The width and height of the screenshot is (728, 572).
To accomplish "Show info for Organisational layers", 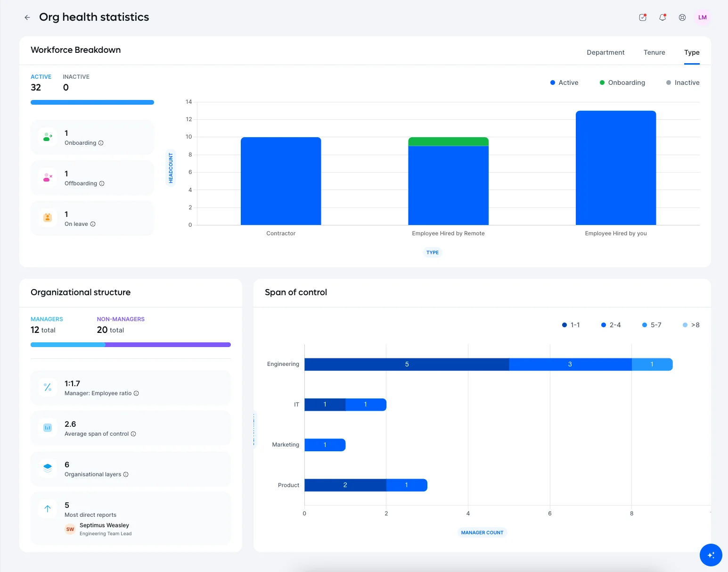I will point(126,474).
